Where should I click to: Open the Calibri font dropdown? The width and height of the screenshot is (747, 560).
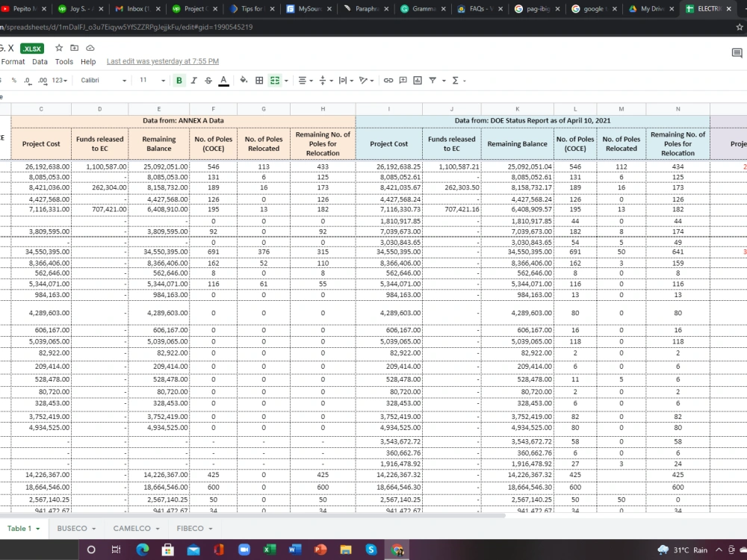[x=103, y=81]
